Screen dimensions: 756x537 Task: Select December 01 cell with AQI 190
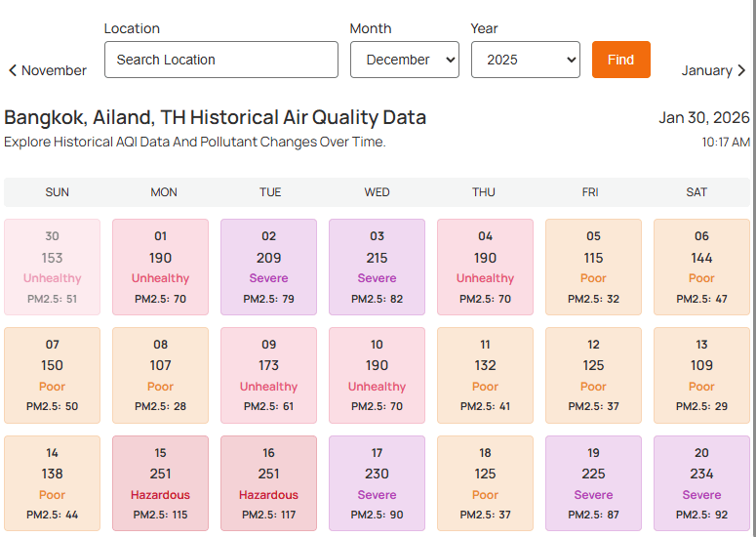coord(160,267)
